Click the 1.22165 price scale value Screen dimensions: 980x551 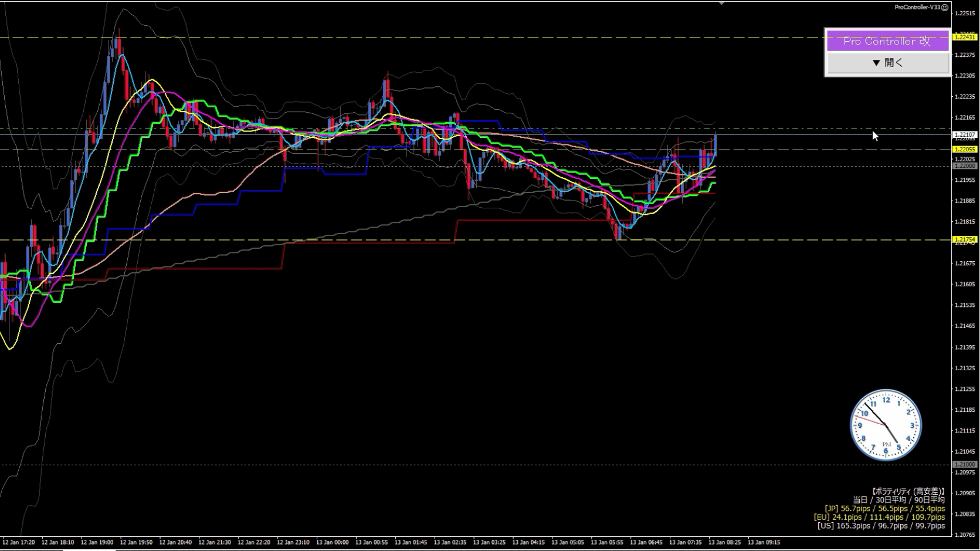[x=965, y=117]
